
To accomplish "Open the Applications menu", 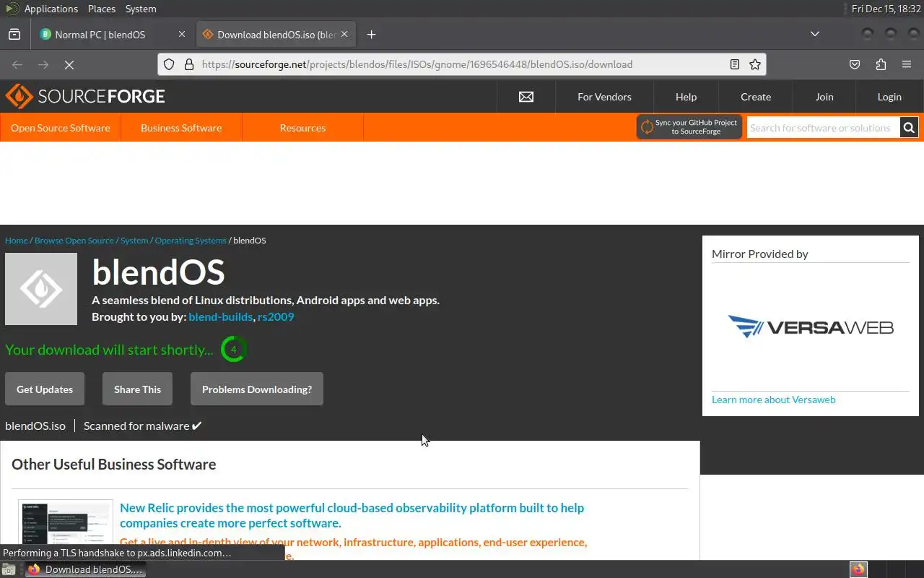I will tap(51, 9).
